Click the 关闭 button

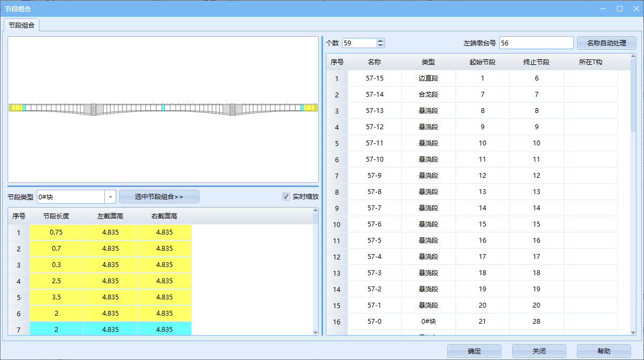coord(539,351)
